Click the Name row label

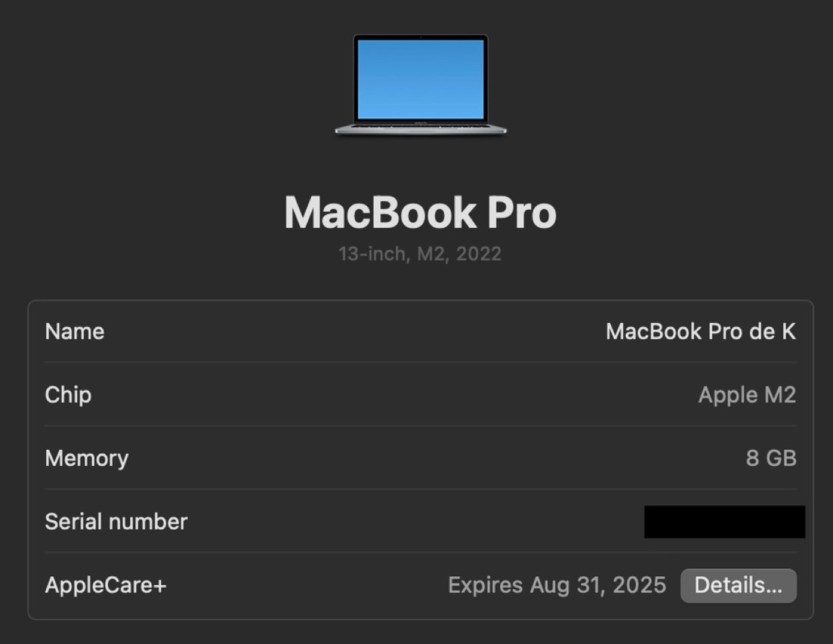coord(75,331)
